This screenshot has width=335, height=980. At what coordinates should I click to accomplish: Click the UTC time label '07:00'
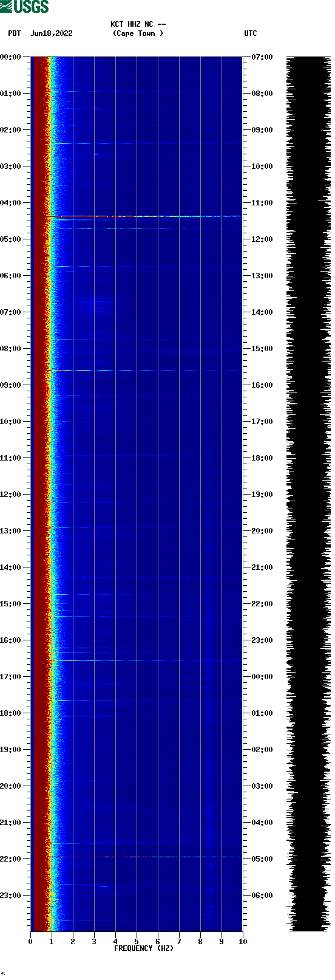pyautogui.click(x=262, y=57)
